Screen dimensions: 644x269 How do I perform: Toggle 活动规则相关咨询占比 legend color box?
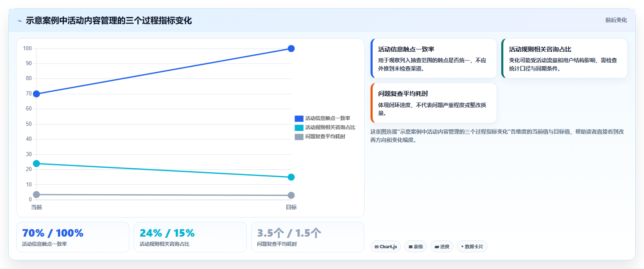point(299,128)
